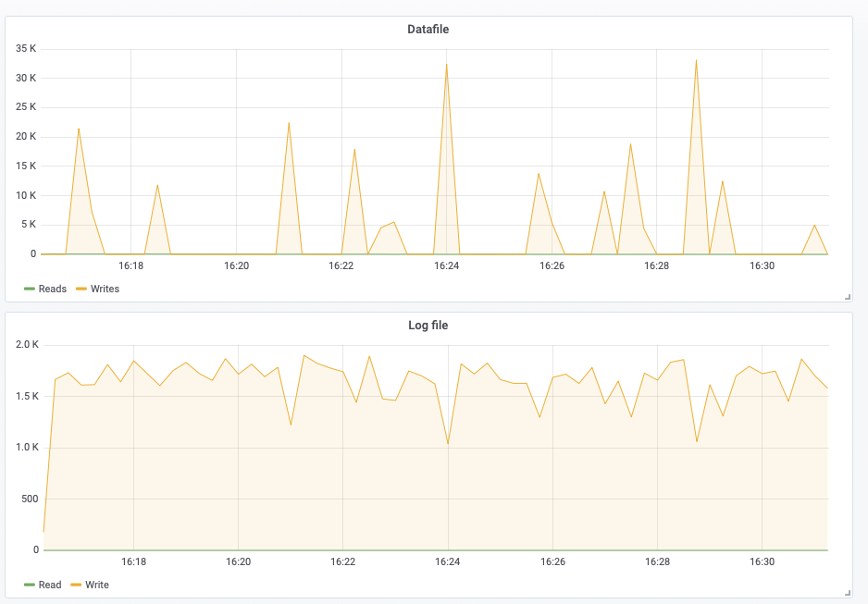
Task: Click the 16:30 time label in Log file
Action: coord(762,562)
